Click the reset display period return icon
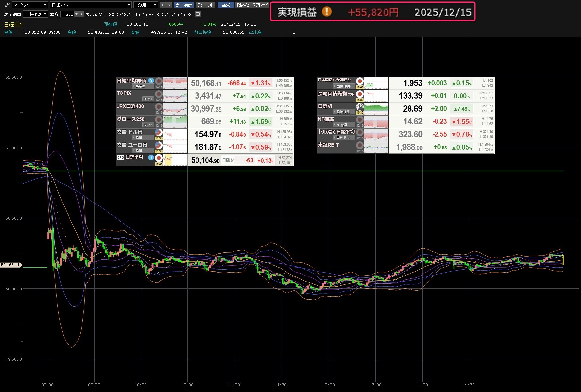This screenshot has height=392, width=581. [x=198, y=14]
